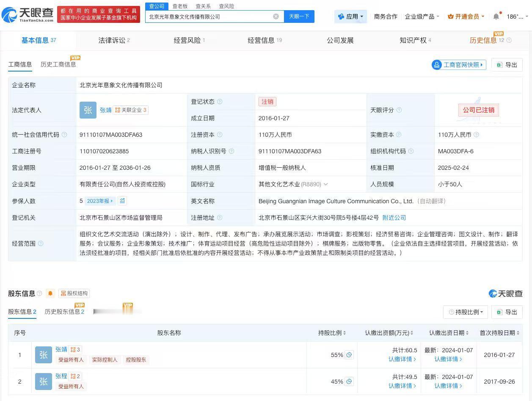Open the insured headcount trend chart icon
Image resolution: width=532 pixels, height=401 pixels.
tap(122, 201)
